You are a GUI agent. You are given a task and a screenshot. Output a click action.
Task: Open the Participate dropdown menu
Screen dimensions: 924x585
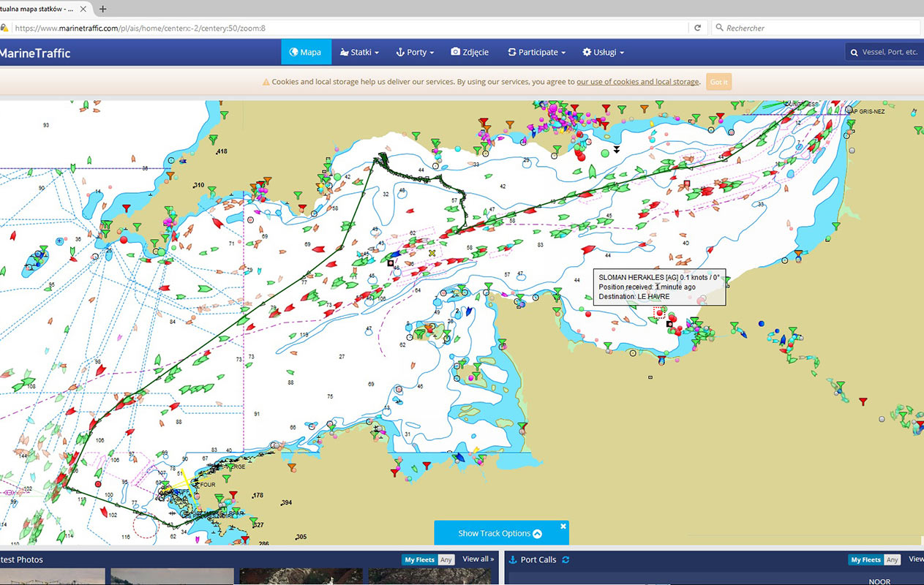537,52
